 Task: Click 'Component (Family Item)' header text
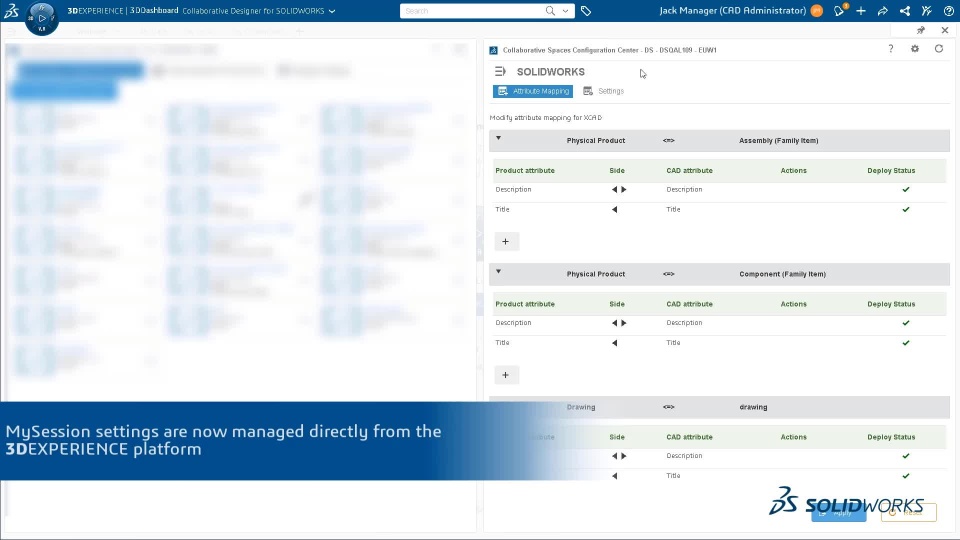tap(782, 274)
